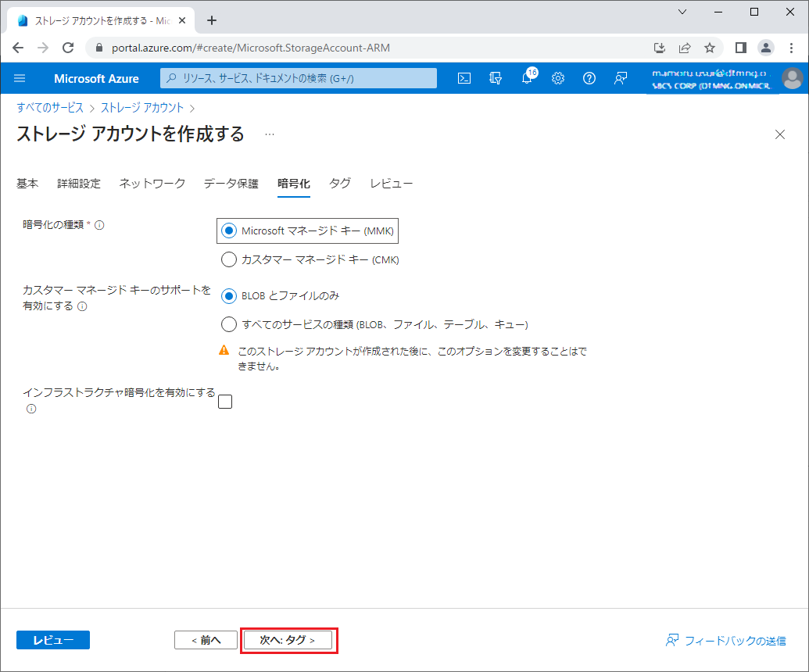809x672 pixels.
Task: Open the tab search chevron
Action: click(682, 12)
